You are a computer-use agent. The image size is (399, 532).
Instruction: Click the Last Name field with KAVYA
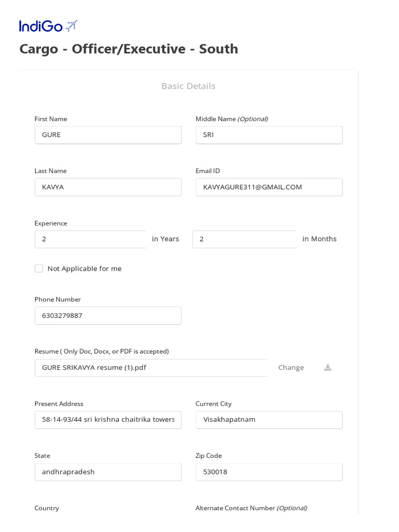(108, 187)
